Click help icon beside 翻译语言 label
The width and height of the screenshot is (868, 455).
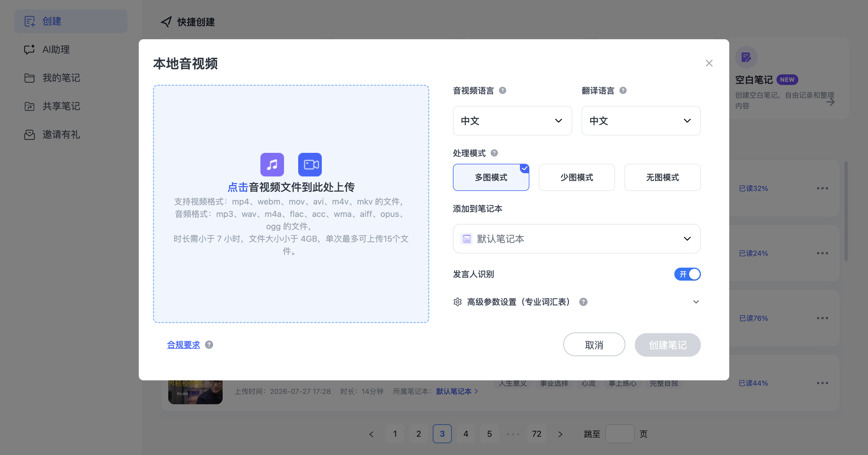point(623,91)
